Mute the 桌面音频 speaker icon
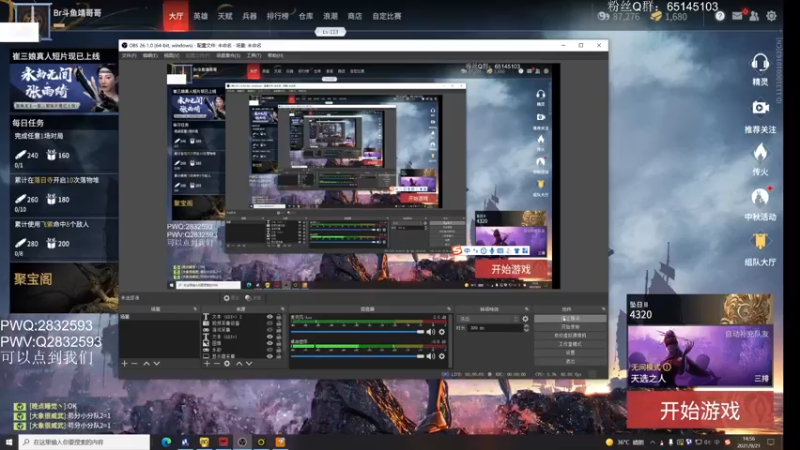Screen dimensions: 800x450 click(431, 356)
